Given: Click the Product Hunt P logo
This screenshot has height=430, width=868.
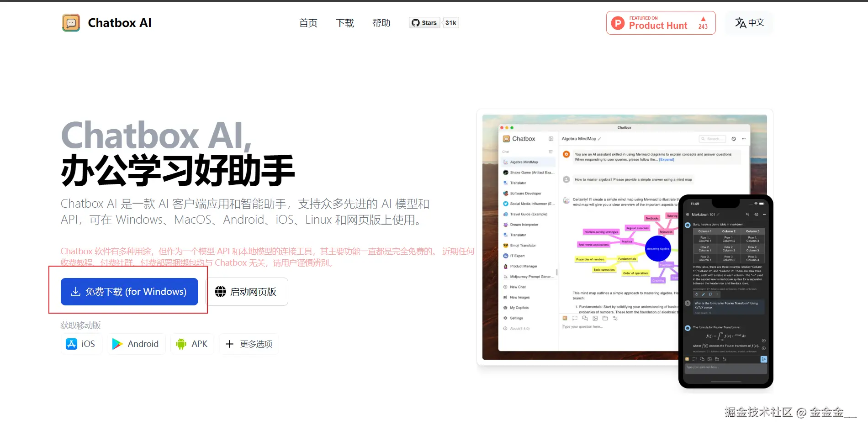Looking at the screenshot, I should (x=618, y=23).
